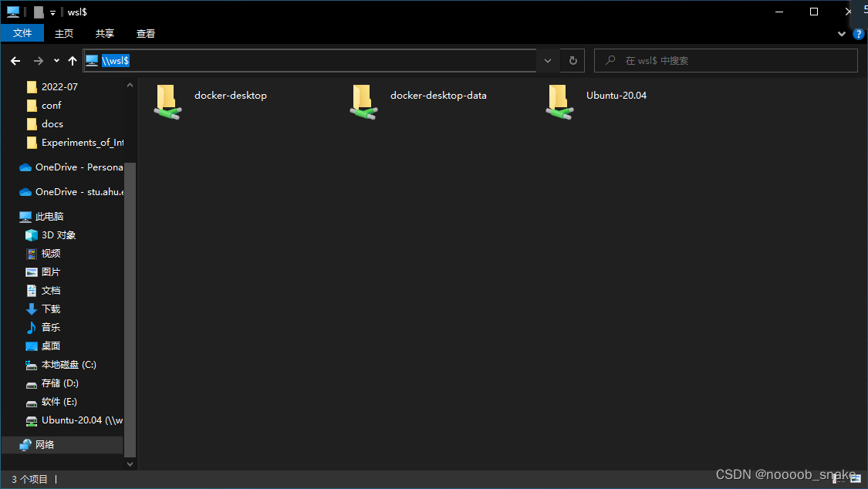Click the OneDrive stu.ahu cloud icon
The height and width of the screenshot is (489, 868).
[25, 192]
